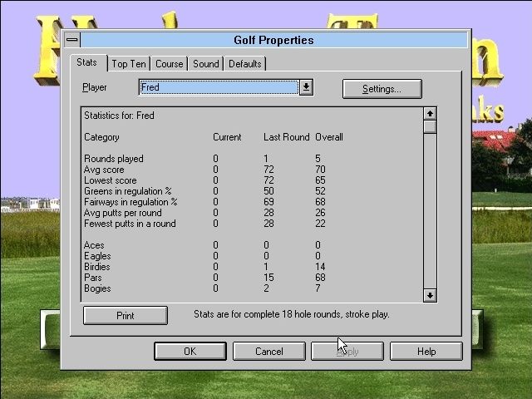This screenshot has width=532, height=399.
Task: Print the player statistics
Action: click(x=126, y=315)
